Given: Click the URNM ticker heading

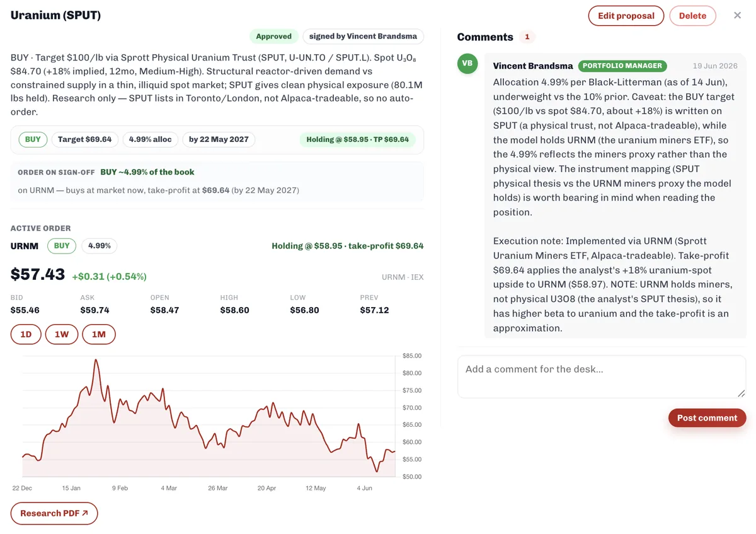Looking at the screenshot, I should point(25,246).
